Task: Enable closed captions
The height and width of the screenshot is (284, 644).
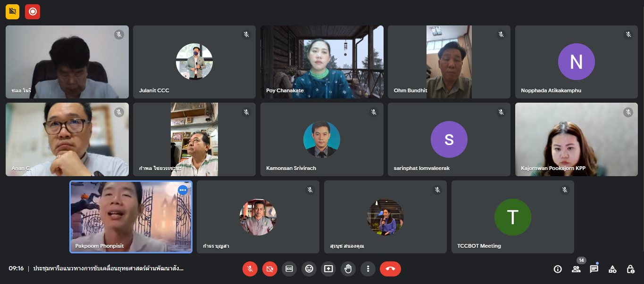Action: point(289,268)
